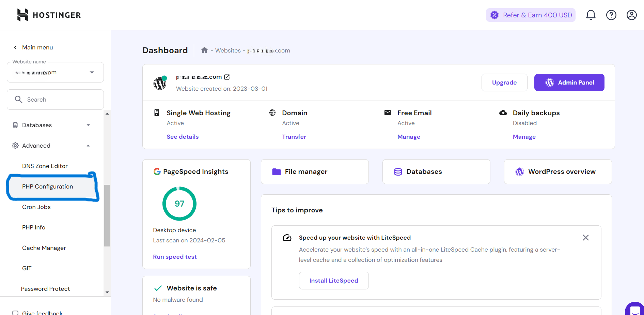The height and width of the screenshot is (315, 644).
Task: Open Cache Manager
Action: pyautogui.click(x=44, y=248)
